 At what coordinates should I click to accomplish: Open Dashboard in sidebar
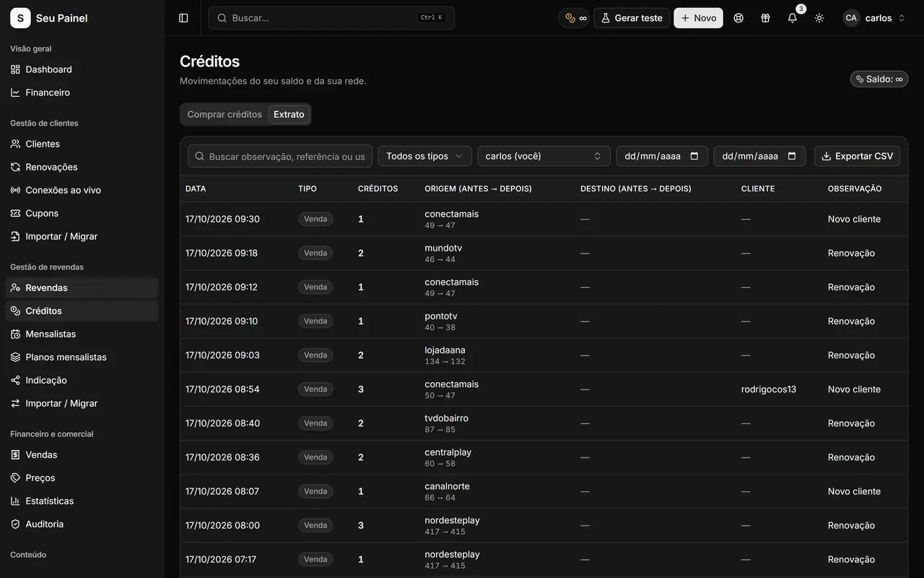82,69
